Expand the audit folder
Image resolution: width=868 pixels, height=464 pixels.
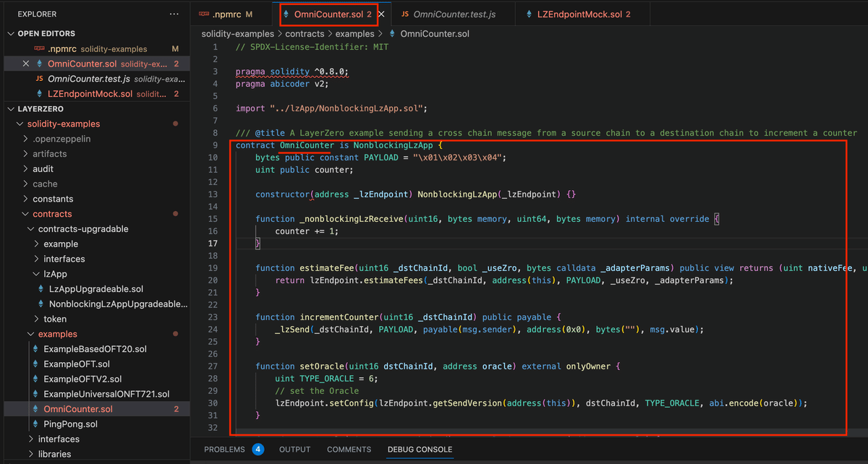coord(43,168)
